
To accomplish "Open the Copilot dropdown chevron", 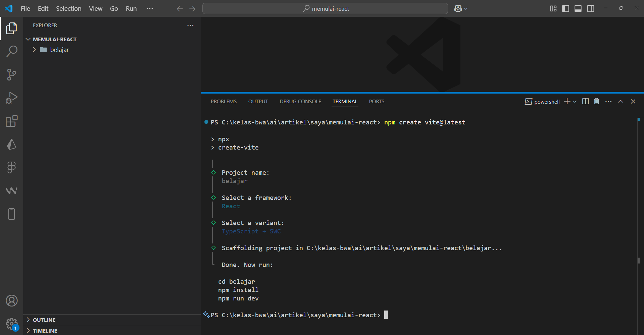I will click(x=466, y=9).
